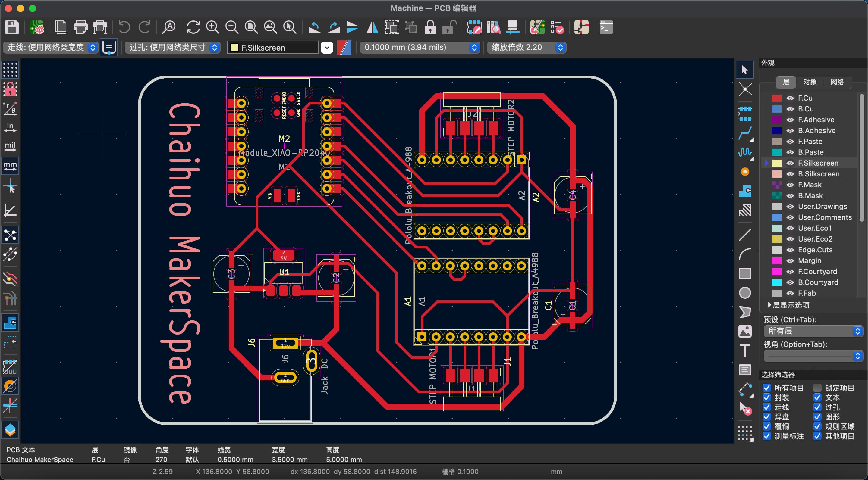This screenshot has width=868, height=480.
Task: Switch units to millimeters
Action: (10, 166)
